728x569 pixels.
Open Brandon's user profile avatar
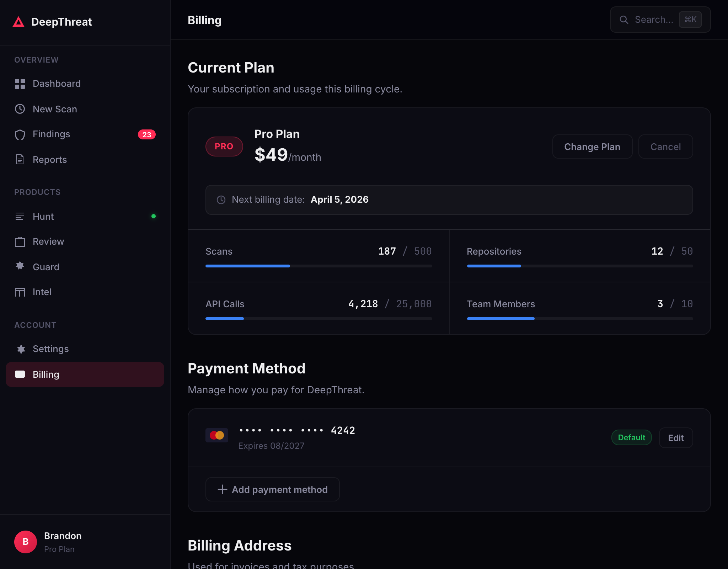pyautogui.click(x=26, y=542)
